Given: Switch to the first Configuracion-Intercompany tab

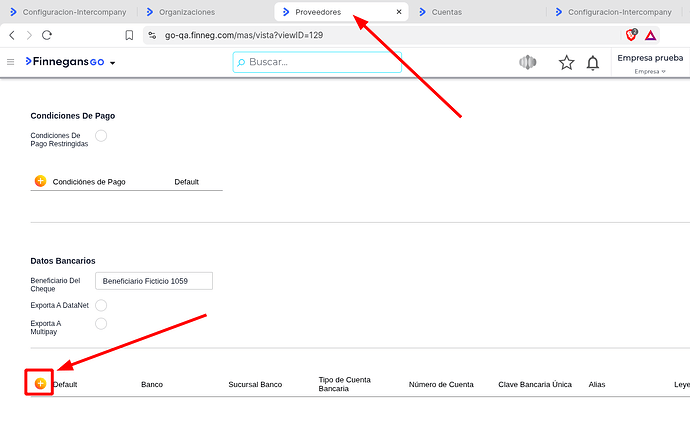Looking at the screenshot, I should click(x=69, y=12).
